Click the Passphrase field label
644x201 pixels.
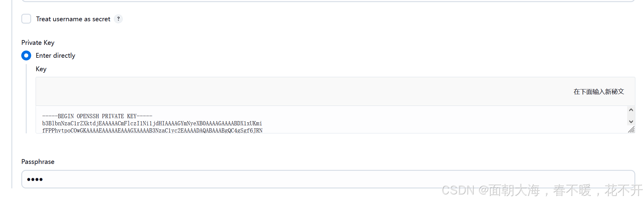[x=38, y=162]
